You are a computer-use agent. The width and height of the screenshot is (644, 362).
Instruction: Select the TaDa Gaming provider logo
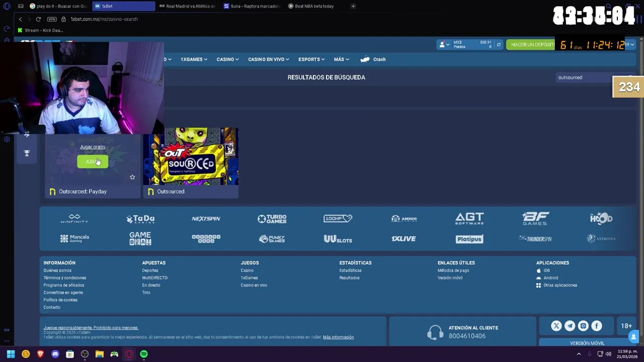(x=140, y=219)
